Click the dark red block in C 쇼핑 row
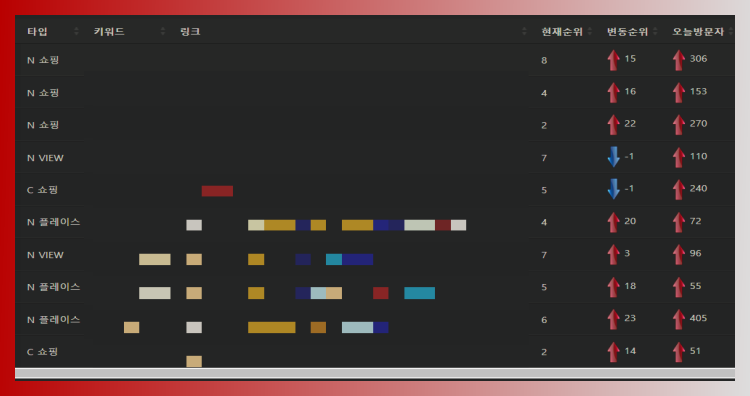Viewport: 750px width, 396px height. (x=217, y=191)
